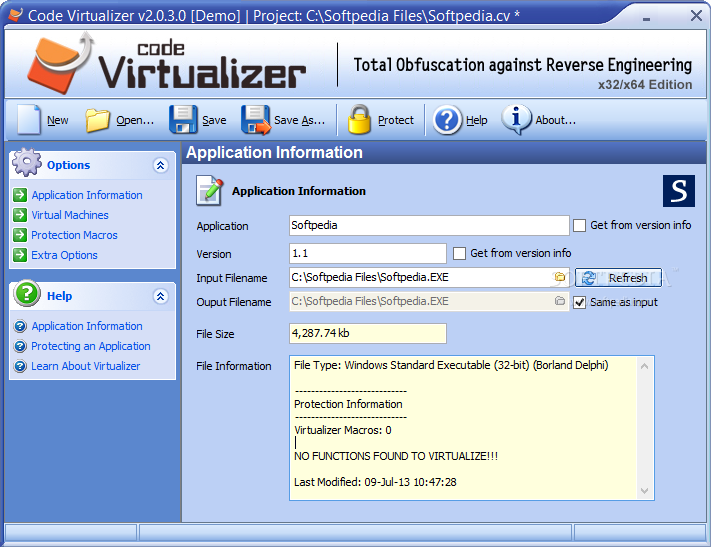Image resolution: width=711 pixels, height=547 pixels.
Task: Click the Virtualizer Macros: 0 line
Action: coord(342,430)
